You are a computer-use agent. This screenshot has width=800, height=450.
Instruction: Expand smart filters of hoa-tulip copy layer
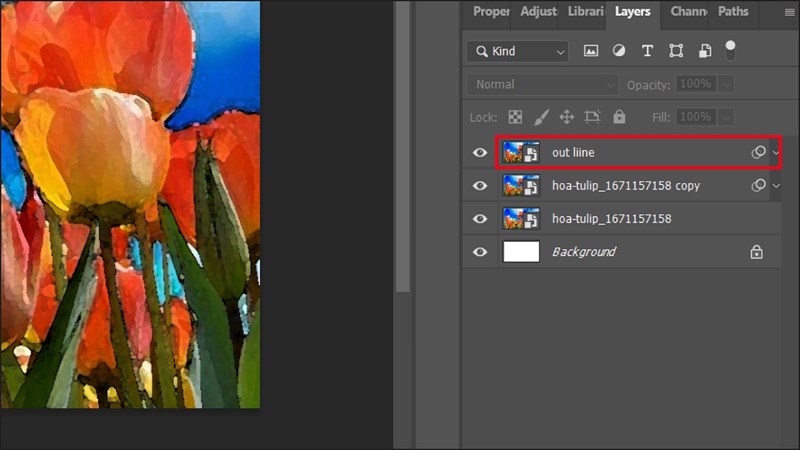(776, 186)
